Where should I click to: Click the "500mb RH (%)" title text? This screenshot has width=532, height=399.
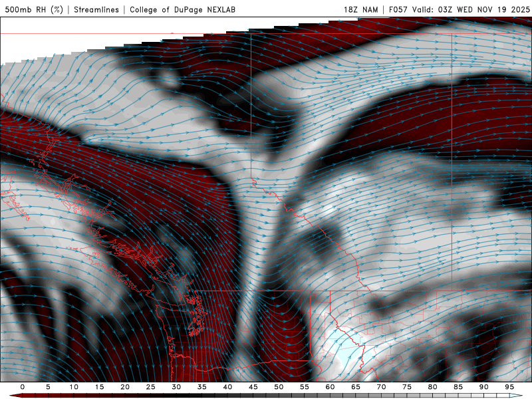(x=34, y=9)
